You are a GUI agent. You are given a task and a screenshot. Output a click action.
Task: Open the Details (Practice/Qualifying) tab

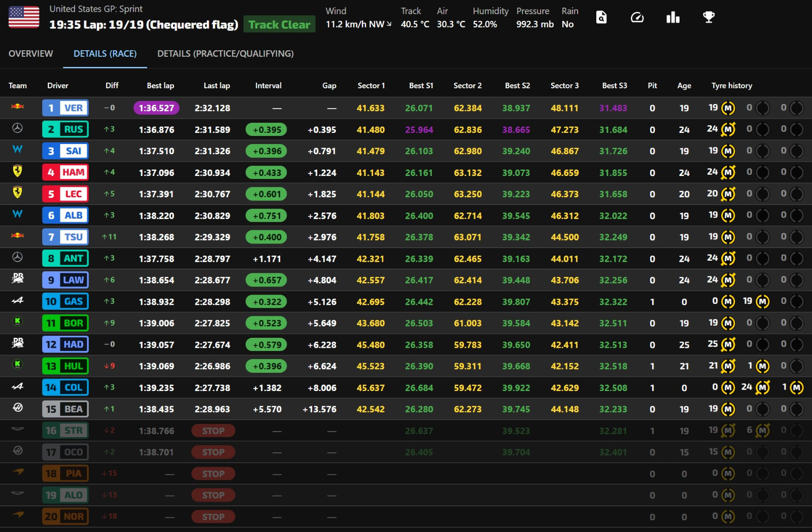pos(225,54)
